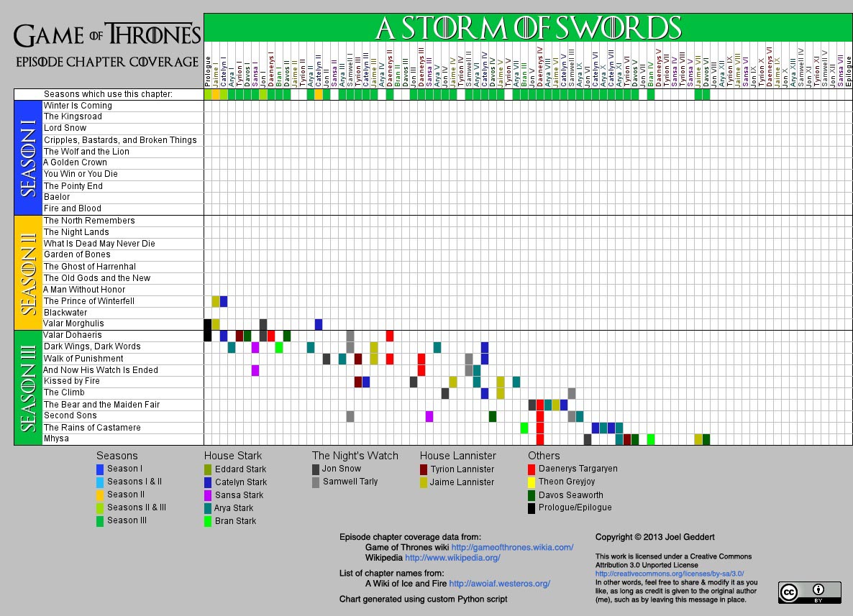Select the Season II orange legend swatch
853x616 pixels.
[x=100, y=495]
